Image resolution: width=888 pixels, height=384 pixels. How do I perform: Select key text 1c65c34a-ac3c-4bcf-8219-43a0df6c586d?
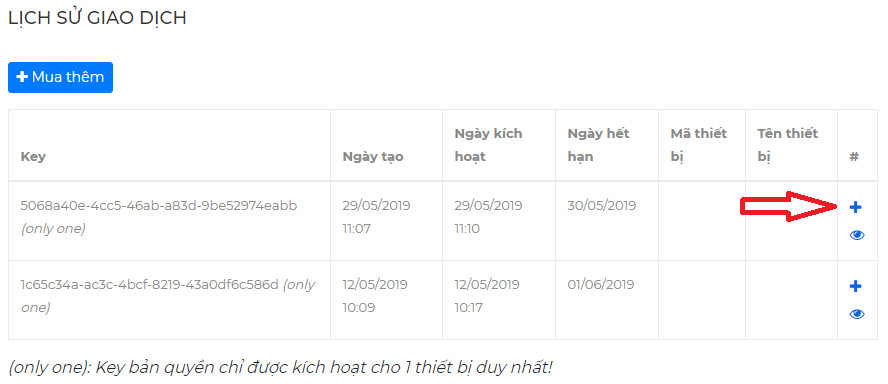(150, 284)
